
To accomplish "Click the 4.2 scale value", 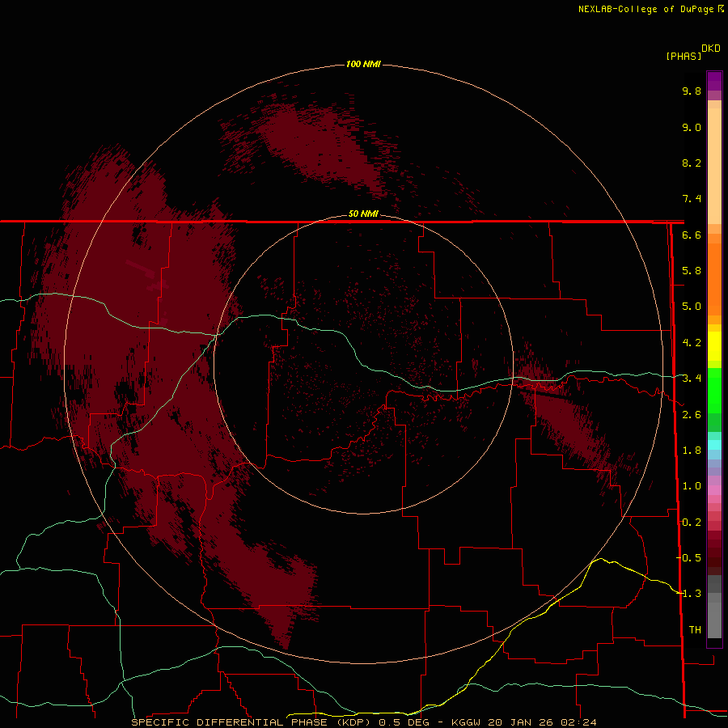I will [692, 343].
